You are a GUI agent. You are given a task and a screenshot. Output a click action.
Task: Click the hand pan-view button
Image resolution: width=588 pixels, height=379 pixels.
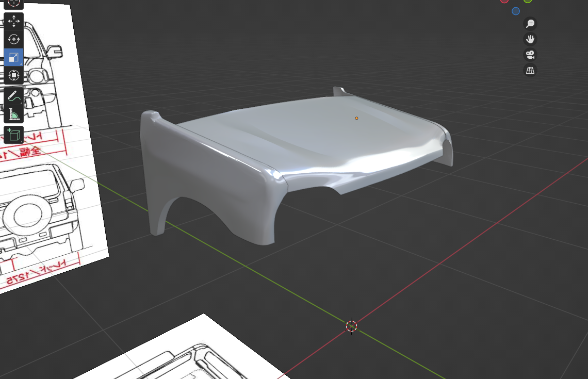pos(530,39)
